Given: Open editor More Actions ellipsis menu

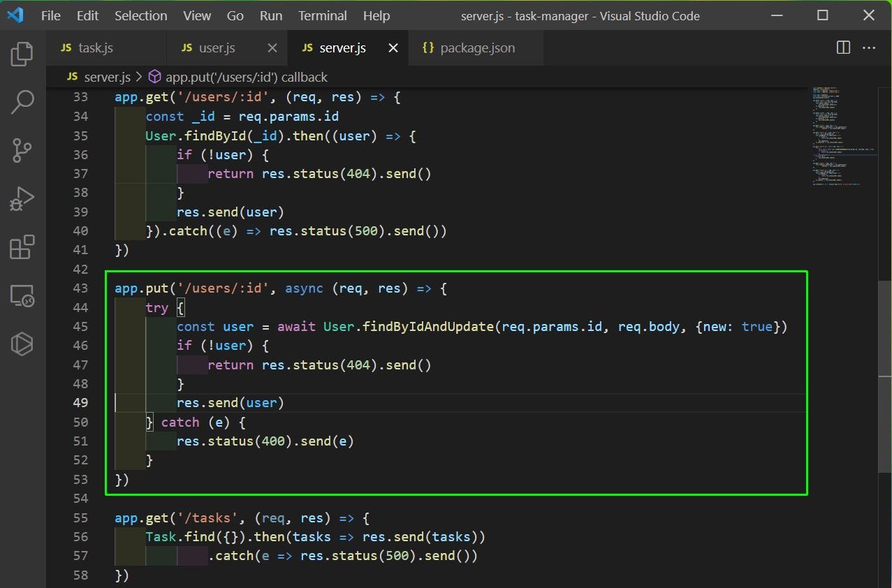Looking at the screenshot, I should click(x=869, y=47).
